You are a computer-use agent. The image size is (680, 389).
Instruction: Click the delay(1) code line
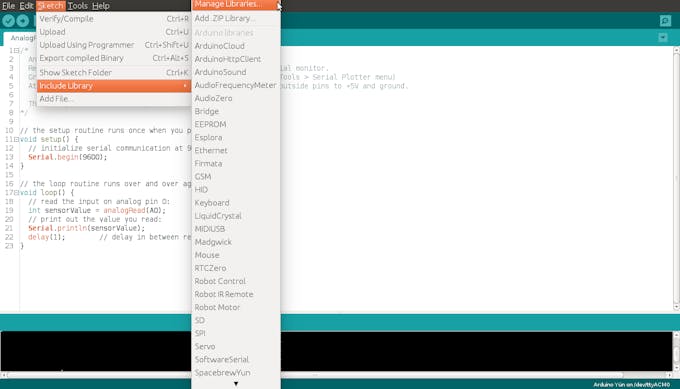point(46,237)
